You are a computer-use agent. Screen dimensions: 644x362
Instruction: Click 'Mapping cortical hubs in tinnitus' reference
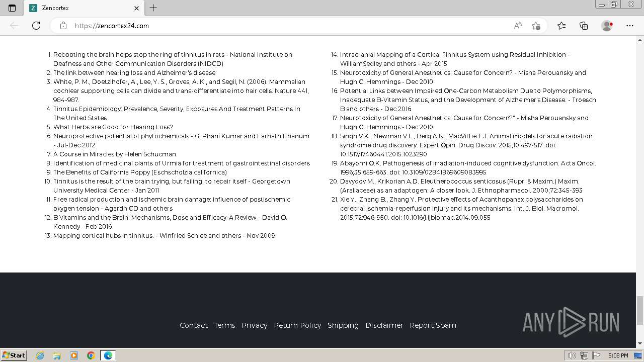(x=165, y=236)
